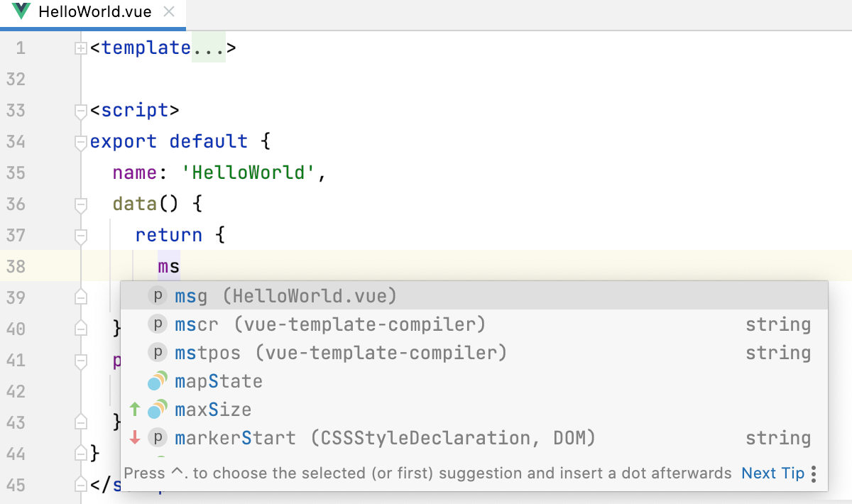Click the red down arrow beside markerStart
Viewport: 852px width, 504px height.
coord(135,437)
